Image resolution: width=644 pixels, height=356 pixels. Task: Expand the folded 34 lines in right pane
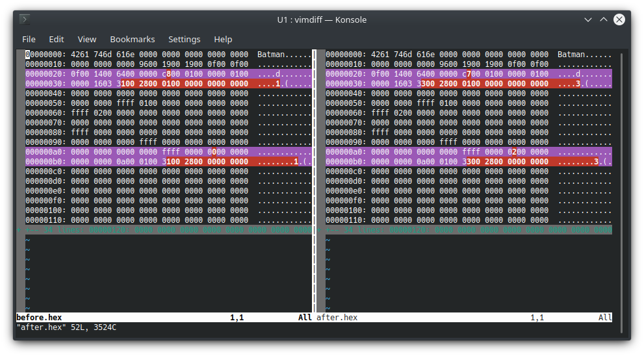pos(465,230)
